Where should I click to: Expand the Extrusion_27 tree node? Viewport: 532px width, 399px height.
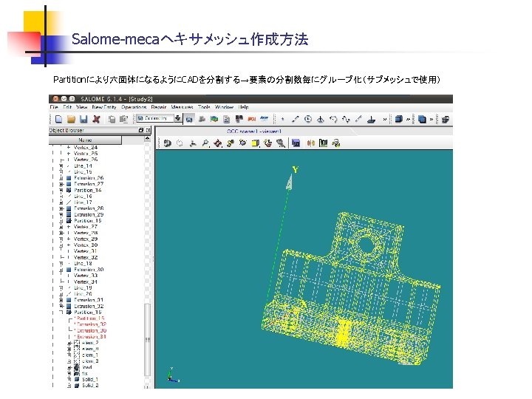point(61,184)
